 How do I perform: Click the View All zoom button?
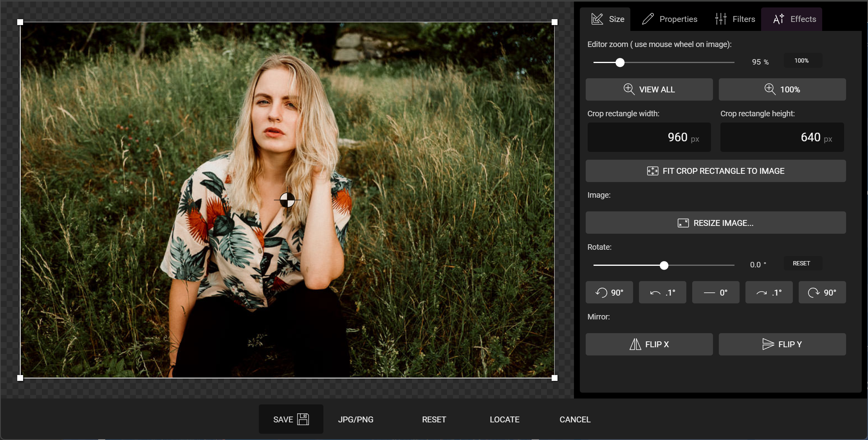click(649, 90)
